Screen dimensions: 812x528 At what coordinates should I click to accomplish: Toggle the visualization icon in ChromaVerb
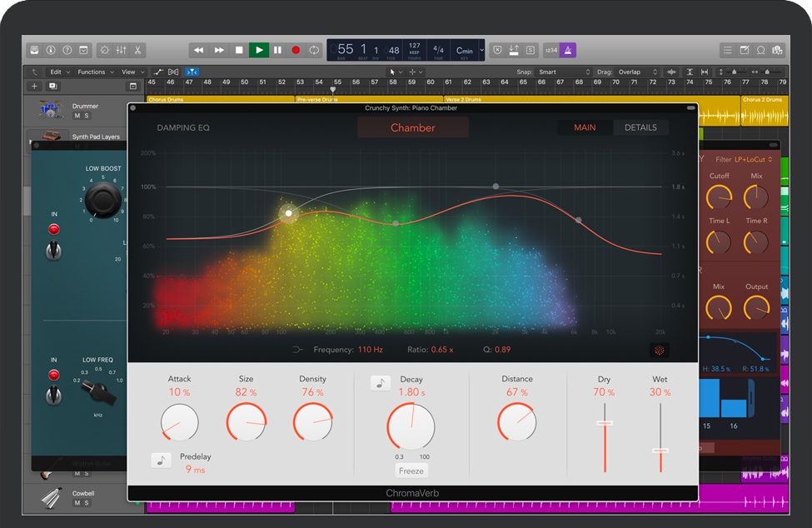[x=659, y=351]
